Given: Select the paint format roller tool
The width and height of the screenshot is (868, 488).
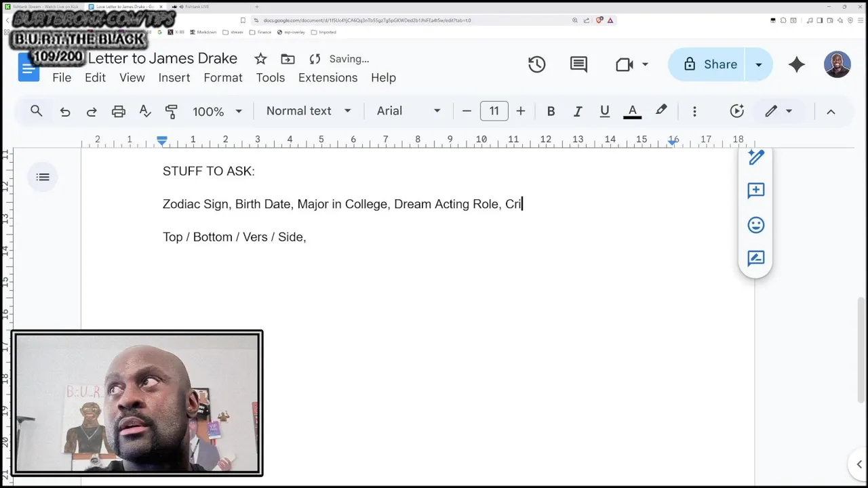Looking at the screenshot, I should tap(172, 111).
